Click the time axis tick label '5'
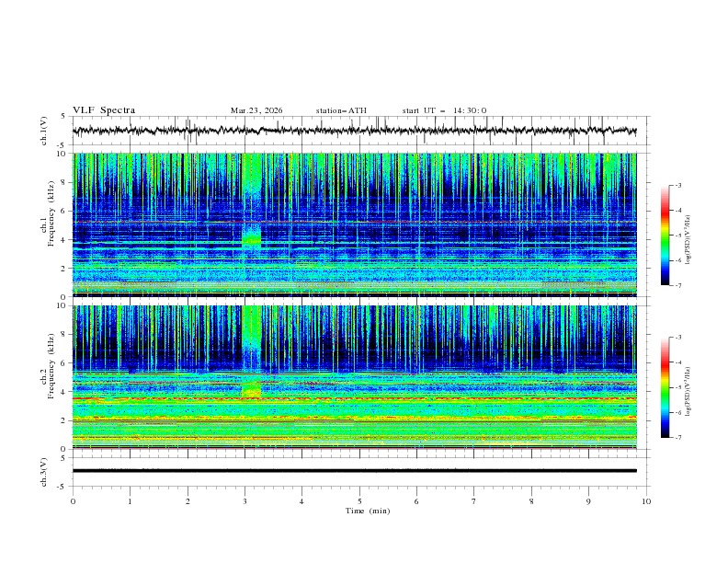Screen dimensions: 728x563 click(x=359, y=501)
